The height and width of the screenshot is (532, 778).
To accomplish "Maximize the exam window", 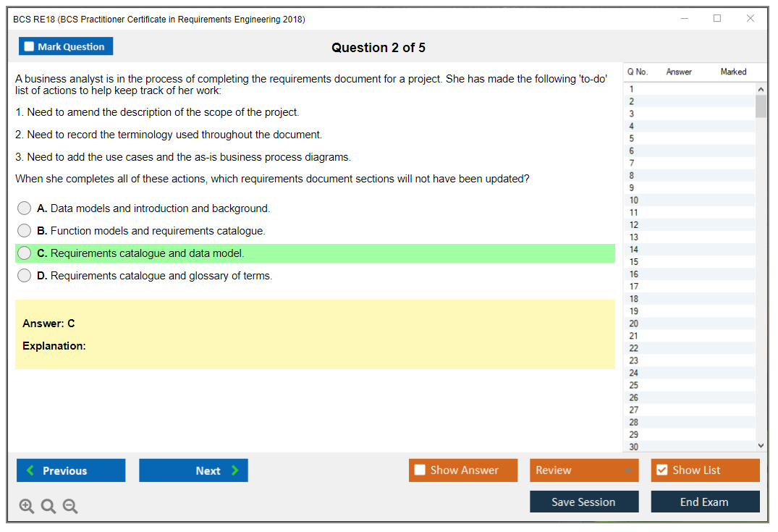I will coord(717,19).
